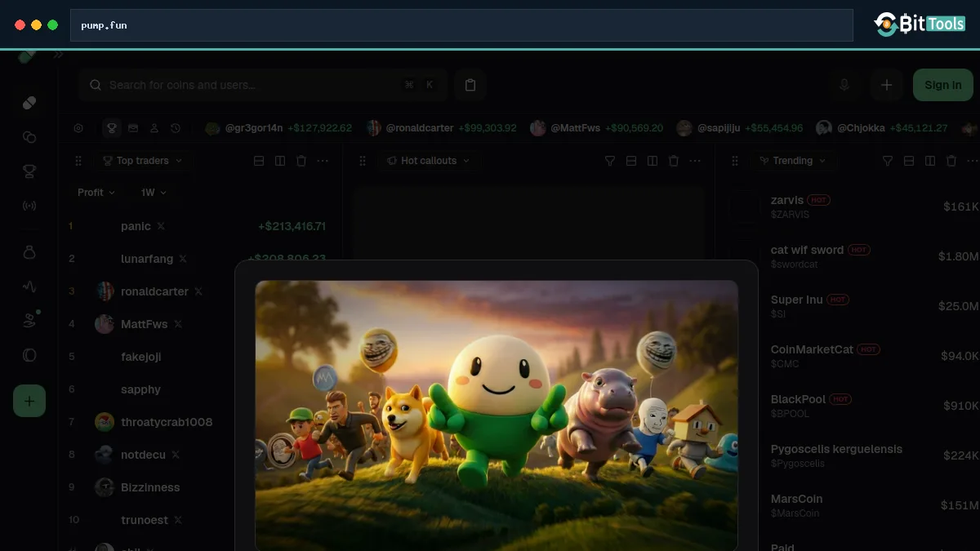
Task: Open the Trending panel filter
Action: coord(888,161)
